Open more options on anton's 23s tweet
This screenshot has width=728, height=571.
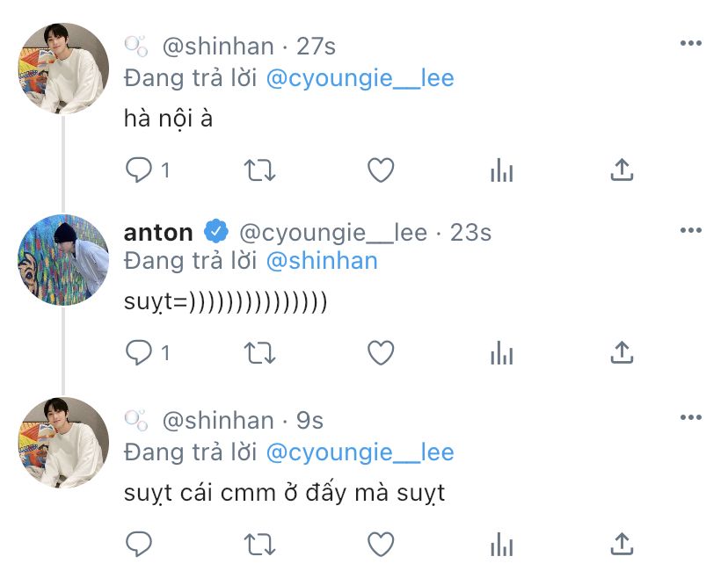click(691, 230)
